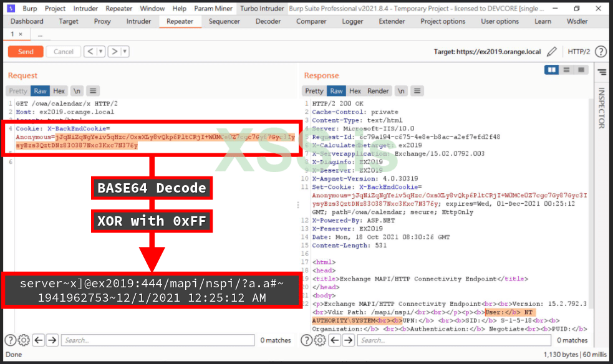
Task: Open request search help icon
Action: pos(10,340)
